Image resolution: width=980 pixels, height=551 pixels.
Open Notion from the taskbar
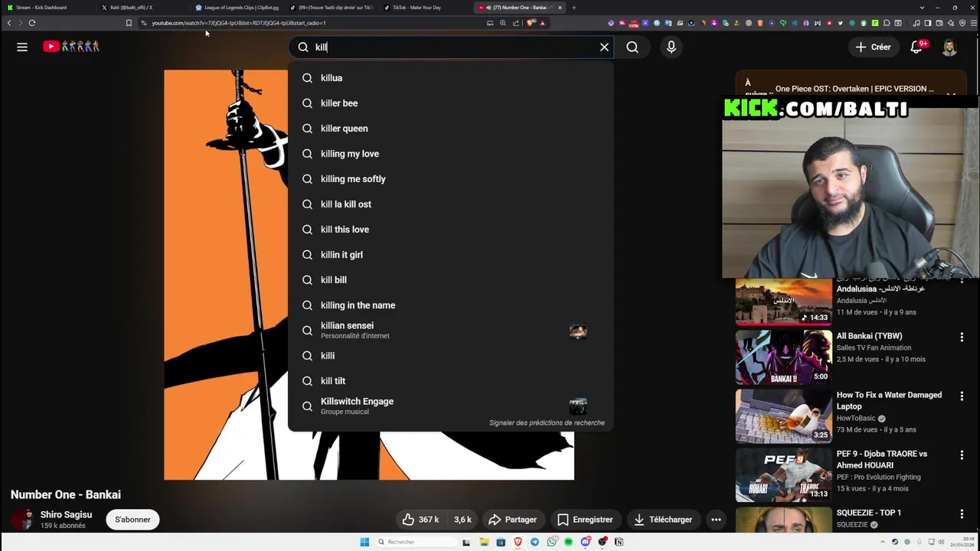click(x=619, y=542)
